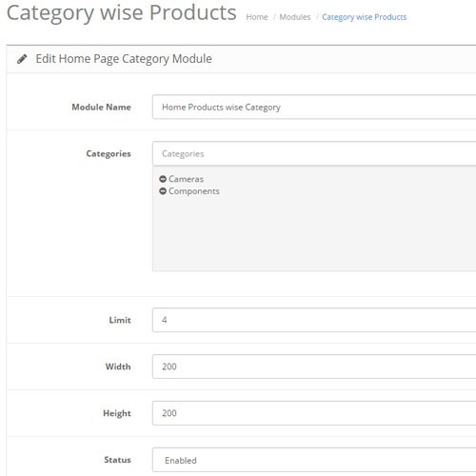The width and height of the screenshot is (476, 476).
Task: Click the Status label
Action: [x=117, y=460]
